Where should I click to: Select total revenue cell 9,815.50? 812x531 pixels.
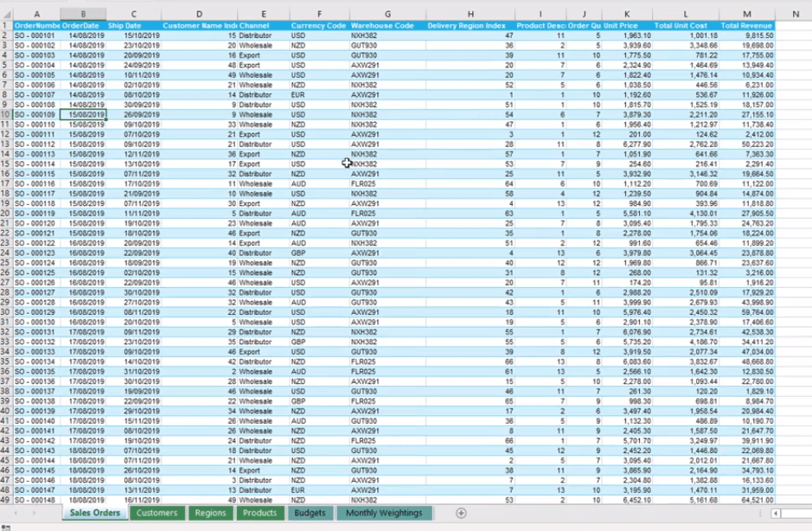pos(747,35)
